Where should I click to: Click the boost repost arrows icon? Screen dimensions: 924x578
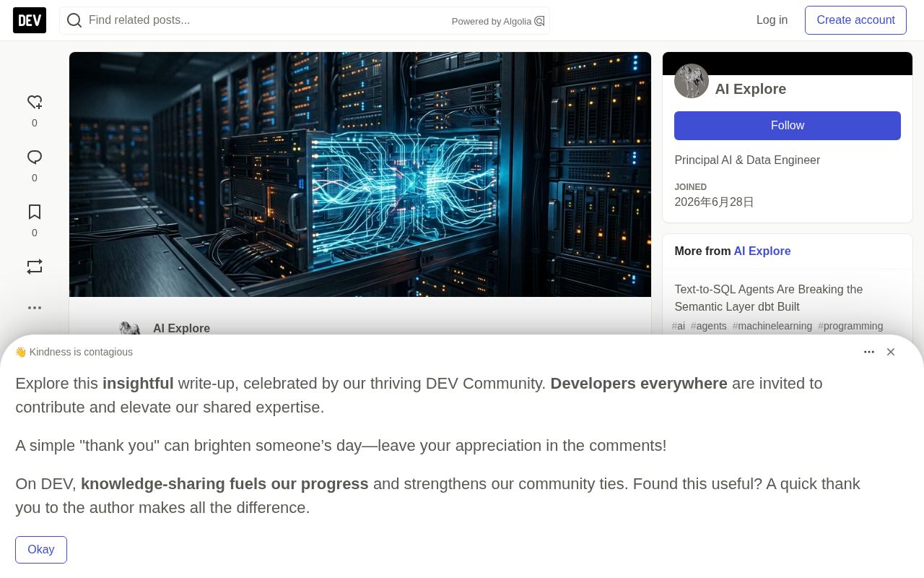coord(35,267)
